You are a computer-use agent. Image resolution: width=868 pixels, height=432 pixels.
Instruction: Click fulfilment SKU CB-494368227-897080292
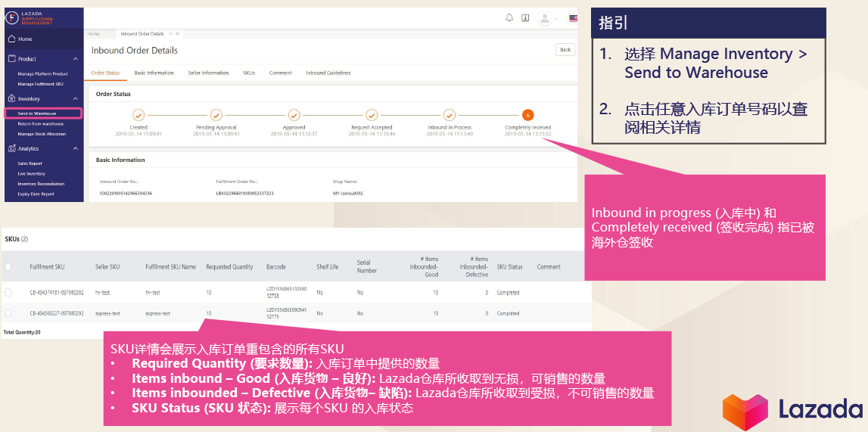pos(57,313)
